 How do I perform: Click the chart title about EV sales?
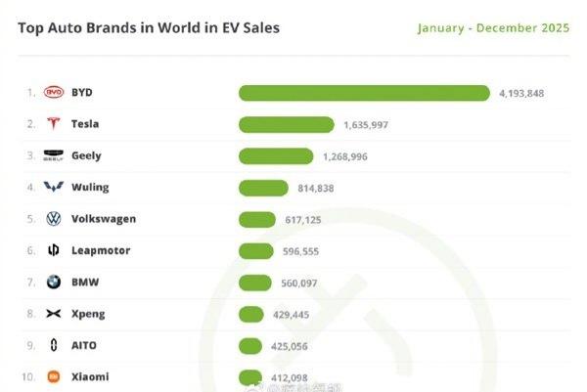tap(149, 27)
